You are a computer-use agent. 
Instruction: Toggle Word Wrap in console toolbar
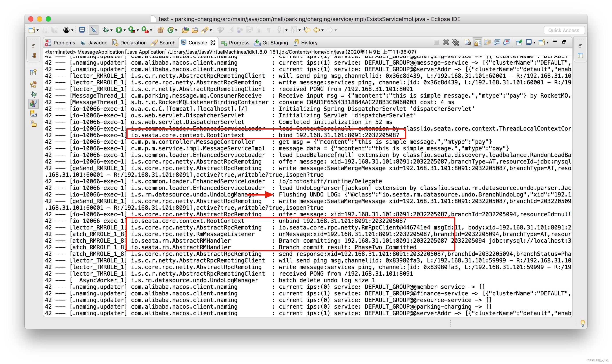point(487,43)
